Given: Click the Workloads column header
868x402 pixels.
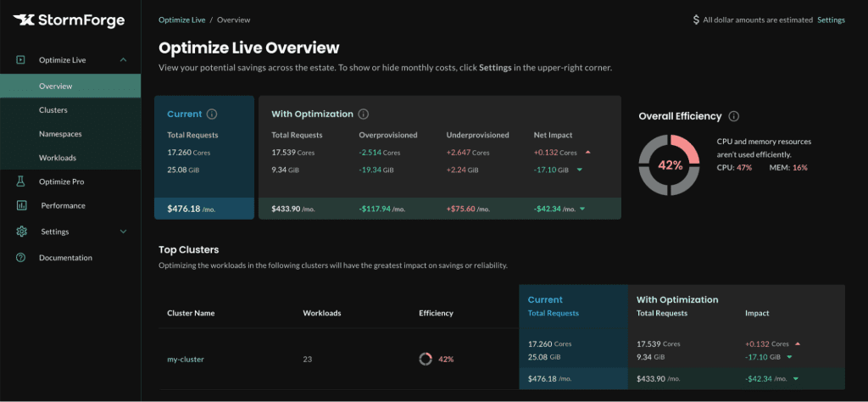Looking at the screenshot, I should click(x=321, y=313).
